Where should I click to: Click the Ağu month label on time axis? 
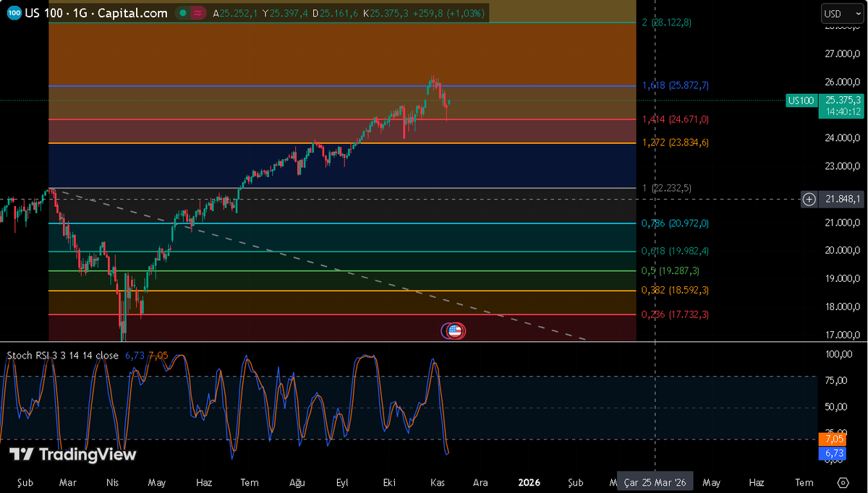click(x=297, y=482)
